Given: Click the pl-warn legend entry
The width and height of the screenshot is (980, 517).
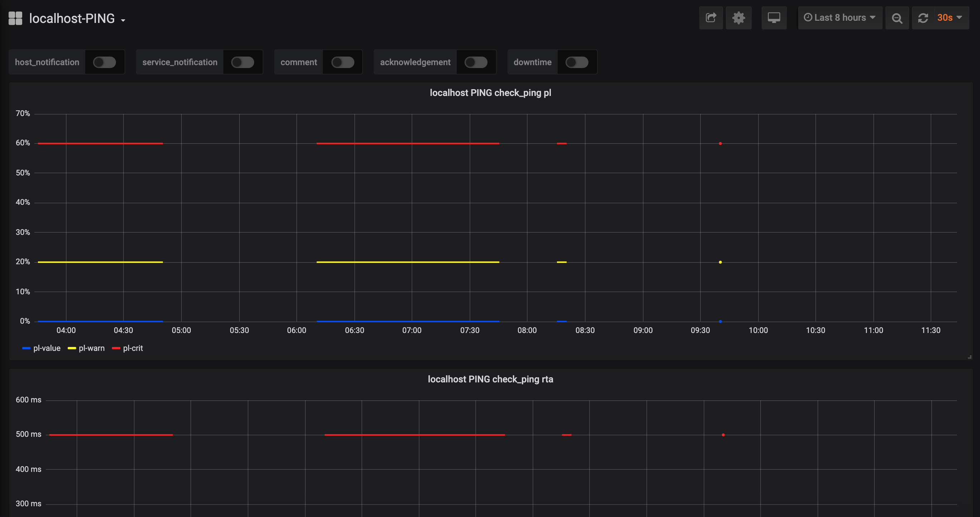Looking at the screenshot, I should [x=91, y=348].
